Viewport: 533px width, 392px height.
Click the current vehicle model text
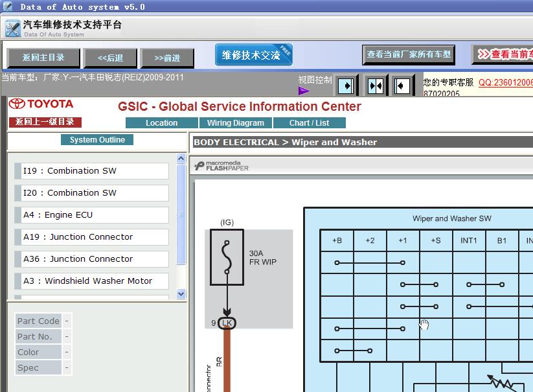point(93,78)
